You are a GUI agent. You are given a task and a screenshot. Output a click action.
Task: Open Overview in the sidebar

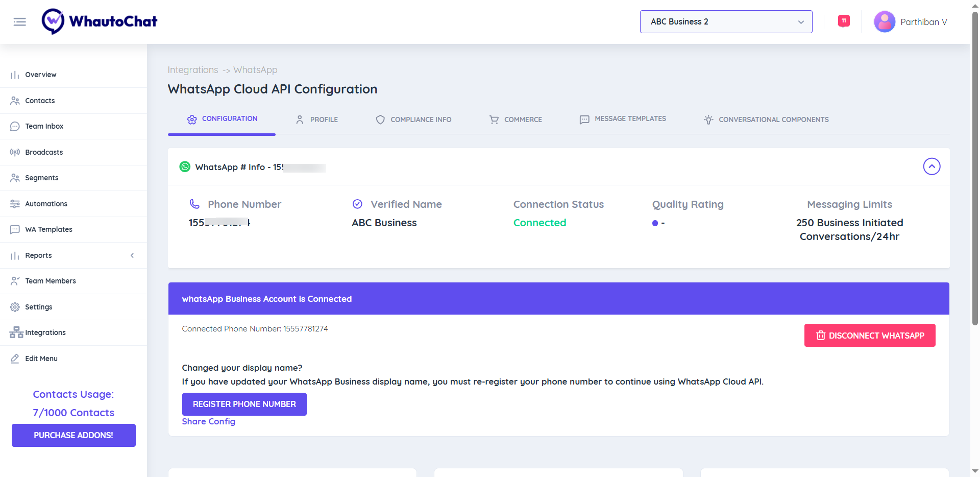pyautogui.click(x=73, y=75)
